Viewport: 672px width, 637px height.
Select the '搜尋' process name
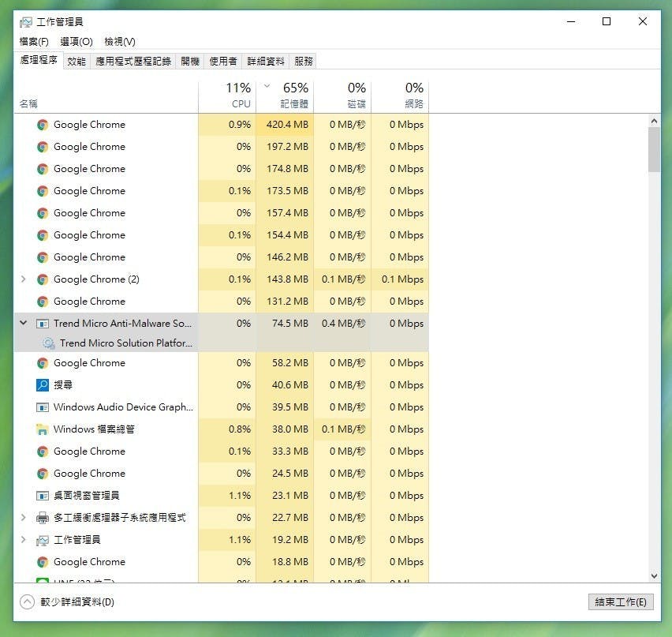pos(62,385)
